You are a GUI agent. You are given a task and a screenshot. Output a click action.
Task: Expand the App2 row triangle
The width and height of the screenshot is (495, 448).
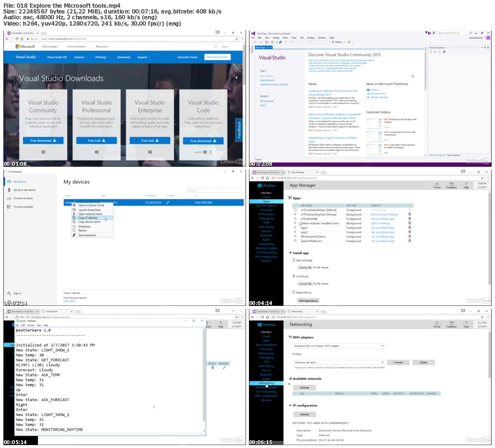(x=295, y=232)
